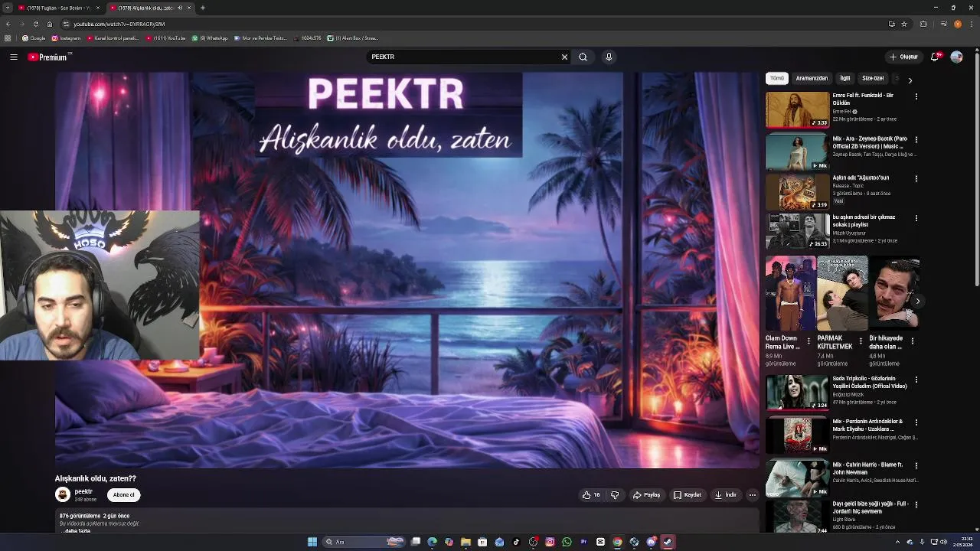Open a new browser tab
The image size is (980, 551).
[202, 8]
